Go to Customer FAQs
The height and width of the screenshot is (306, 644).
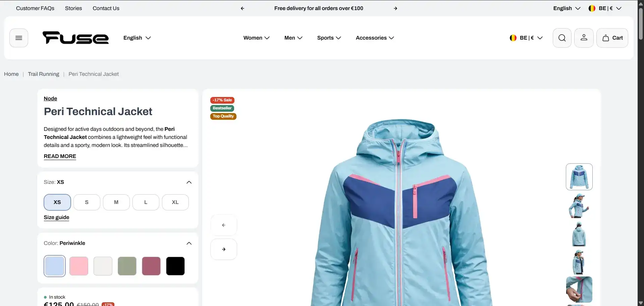(x=35, y=8)
